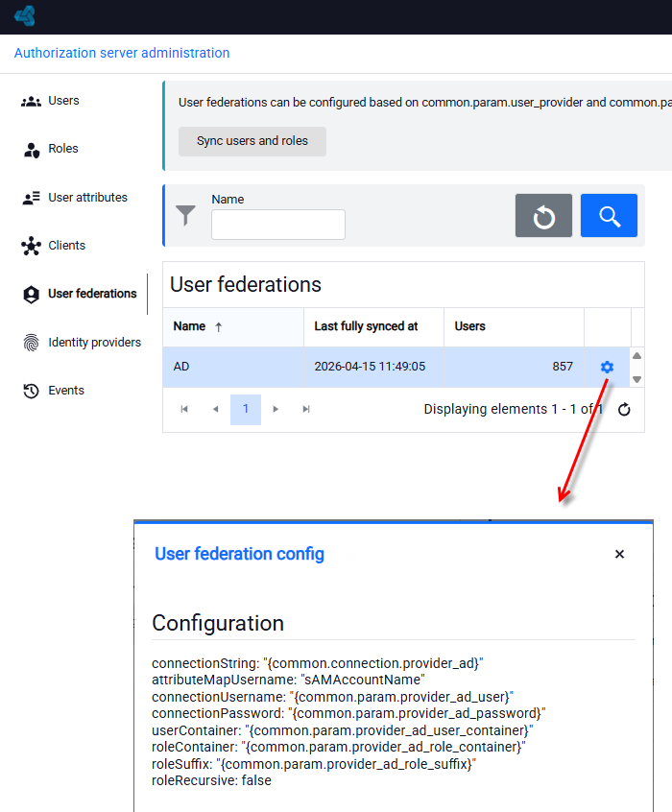The image size is (672, 812).
Task: Click the connectionString configuration line
Action: [x=318, y=663]
